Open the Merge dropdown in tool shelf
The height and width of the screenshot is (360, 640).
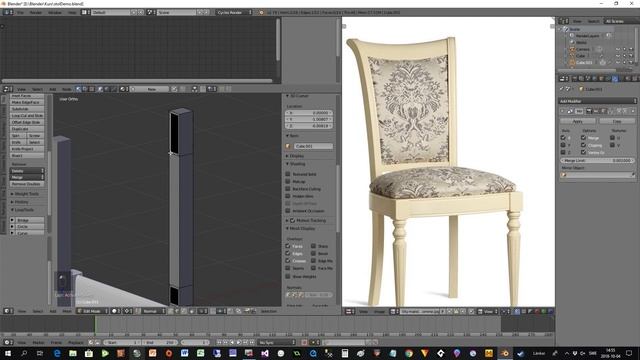(27, 177)
